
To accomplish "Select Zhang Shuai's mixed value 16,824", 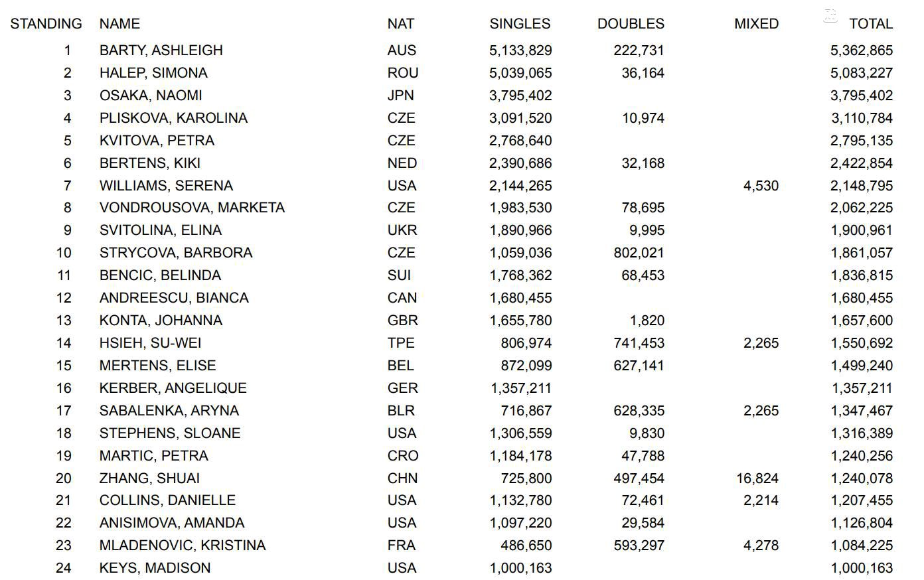I will point(757,478).
